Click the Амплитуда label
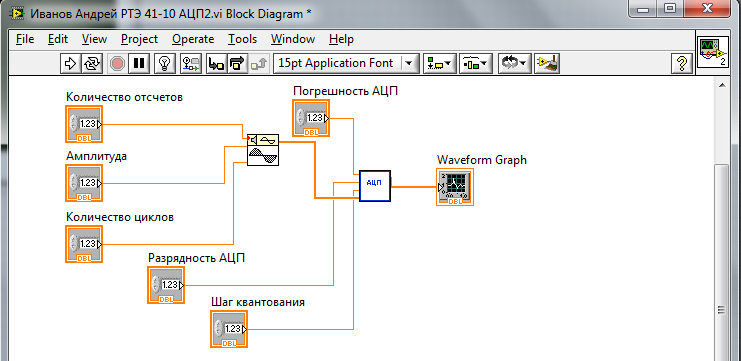The image size is (741, 361). [96, 156]
